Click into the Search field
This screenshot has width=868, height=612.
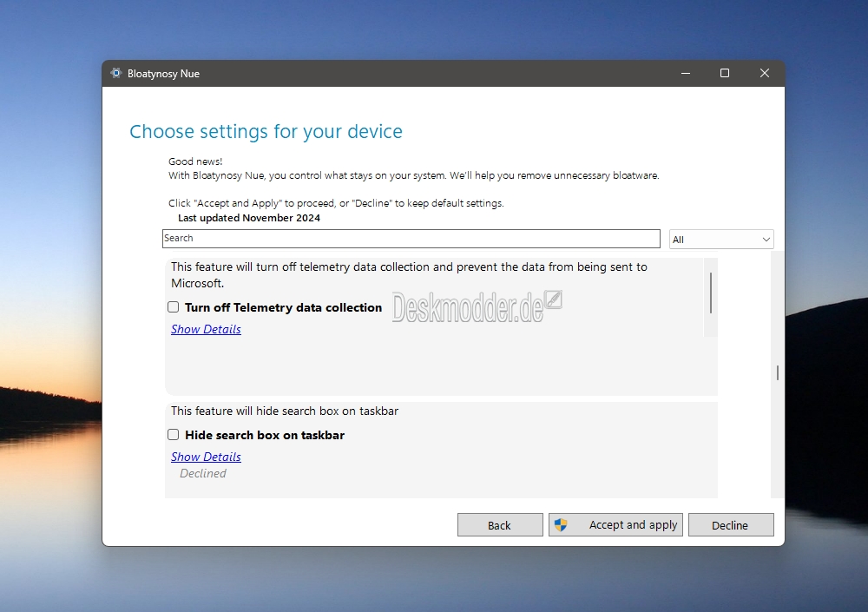coord(411,238)
